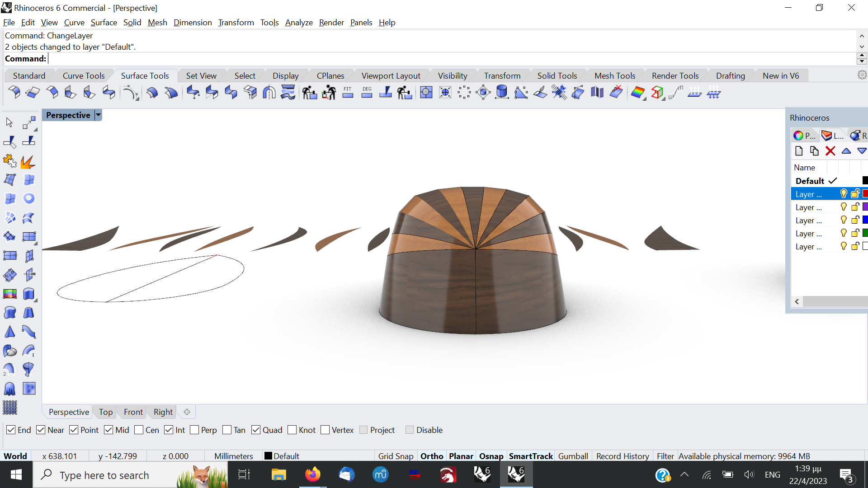Viewport: 868px width, 488px height.
Task: Move layer up with blue triangle
Action: point(846,151)
